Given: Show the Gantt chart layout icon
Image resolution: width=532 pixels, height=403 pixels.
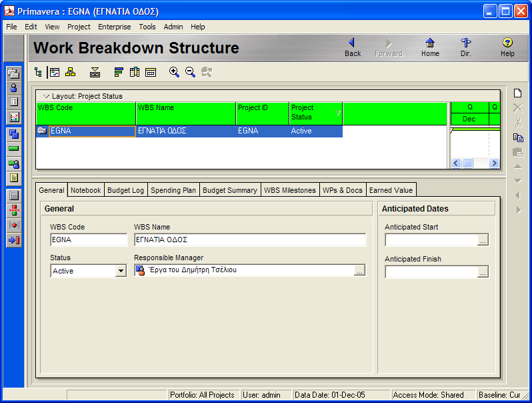Looking at the screenshot, I should (x=55, y=72).
